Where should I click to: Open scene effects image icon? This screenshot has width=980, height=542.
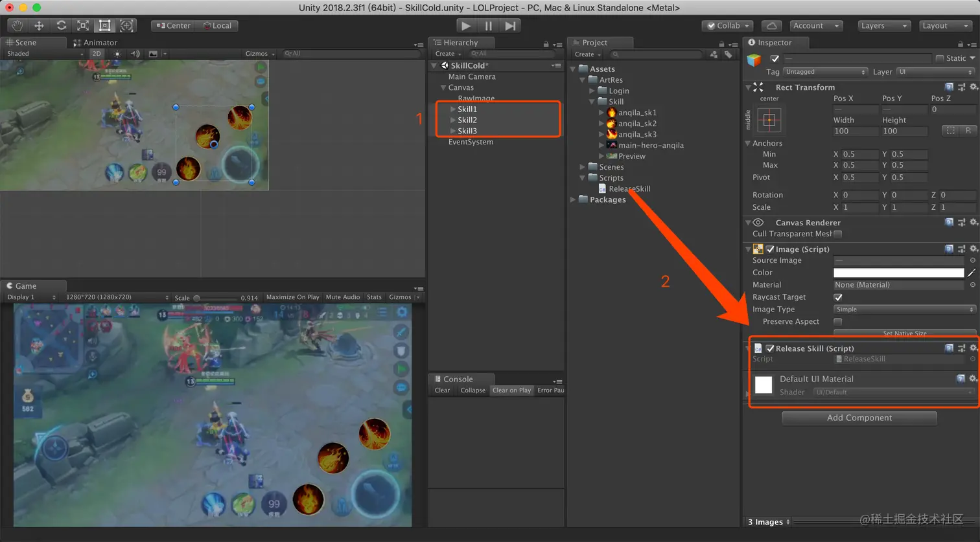153,54
